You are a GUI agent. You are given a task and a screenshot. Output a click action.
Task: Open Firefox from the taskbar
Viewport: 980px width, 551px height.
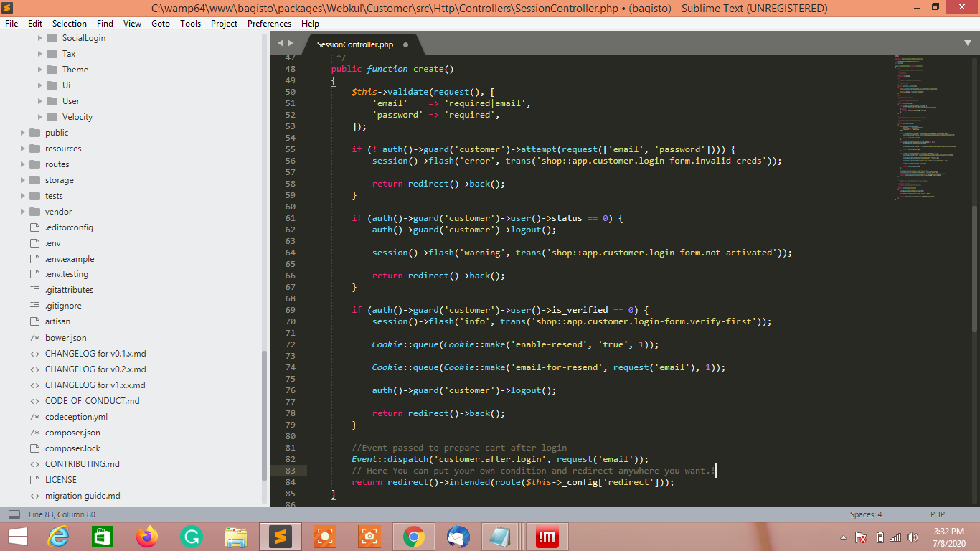coord(147,537)
